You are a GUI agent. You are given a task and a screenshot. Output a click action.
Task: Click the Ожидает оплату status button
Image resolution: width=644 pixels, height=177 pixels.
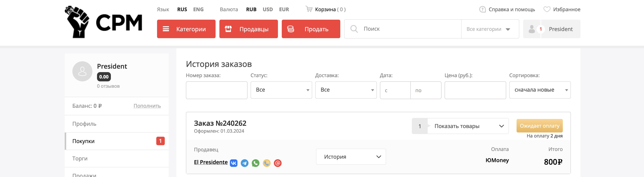pos(539,126)
